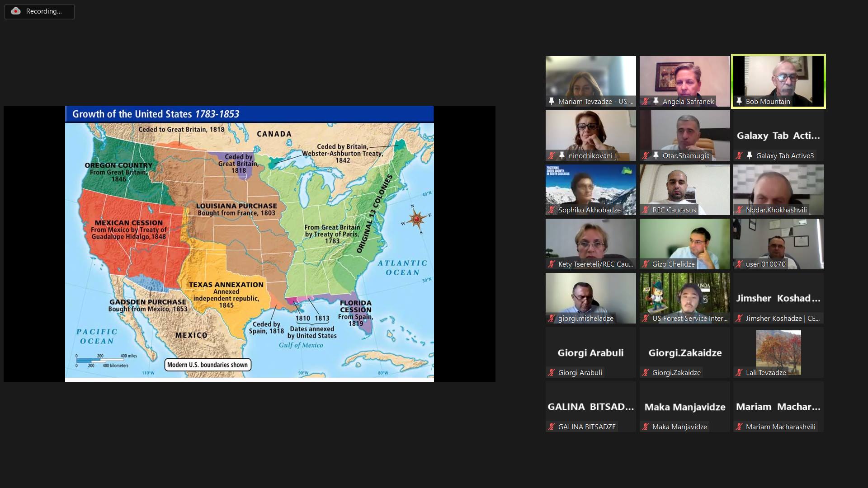Click Giorgi Arabuli's name label
Screen dimensions: 868x488
click(580, 373)
